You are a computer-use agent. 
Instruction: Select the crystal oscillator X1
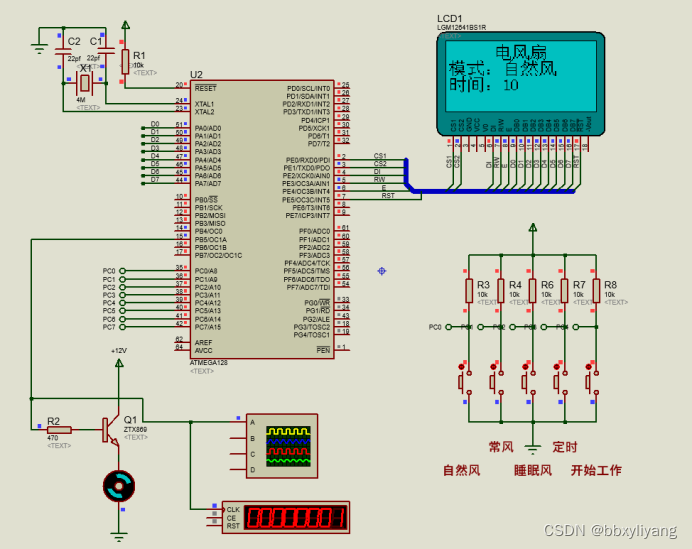tap(84, 83)
